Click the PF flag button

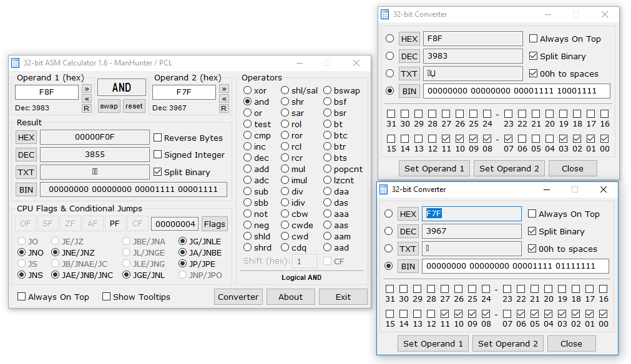[x=114, y=224]
